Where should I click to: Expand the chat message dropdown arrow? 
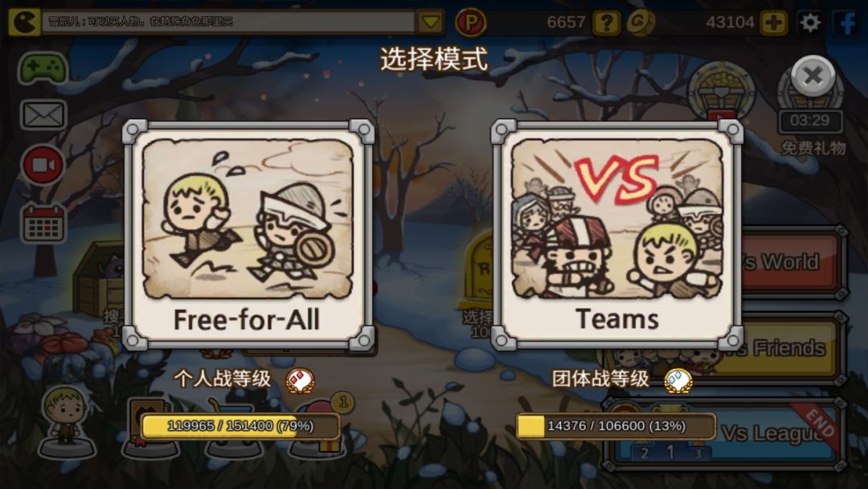(430, 23)
